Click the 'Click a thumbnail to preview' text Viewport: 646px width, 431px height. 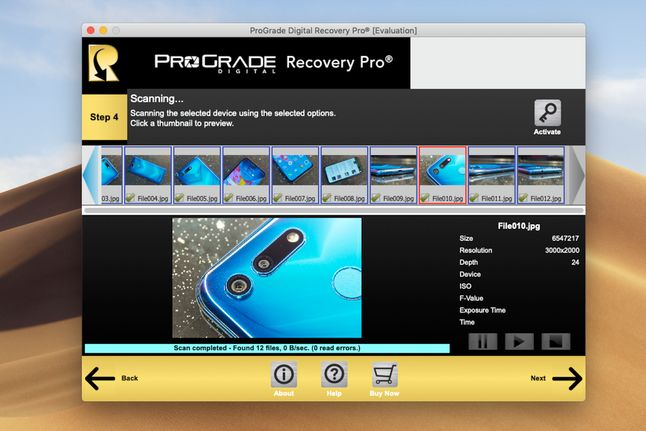182,123
